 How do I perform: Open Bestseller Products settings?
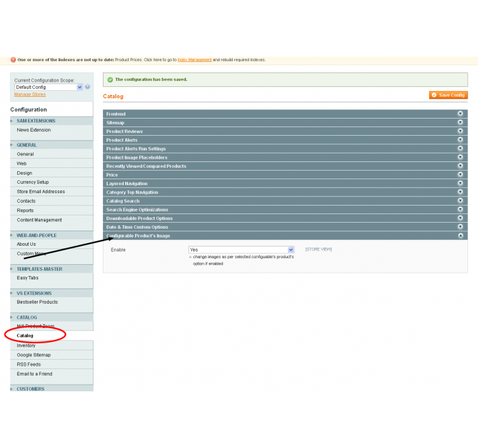pyautogui.click(x=37, y=302)
